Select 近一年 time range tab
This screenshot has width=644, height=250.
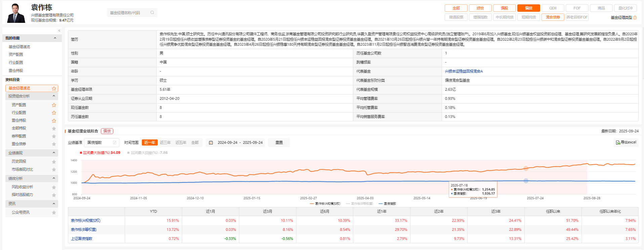point(150,142)
